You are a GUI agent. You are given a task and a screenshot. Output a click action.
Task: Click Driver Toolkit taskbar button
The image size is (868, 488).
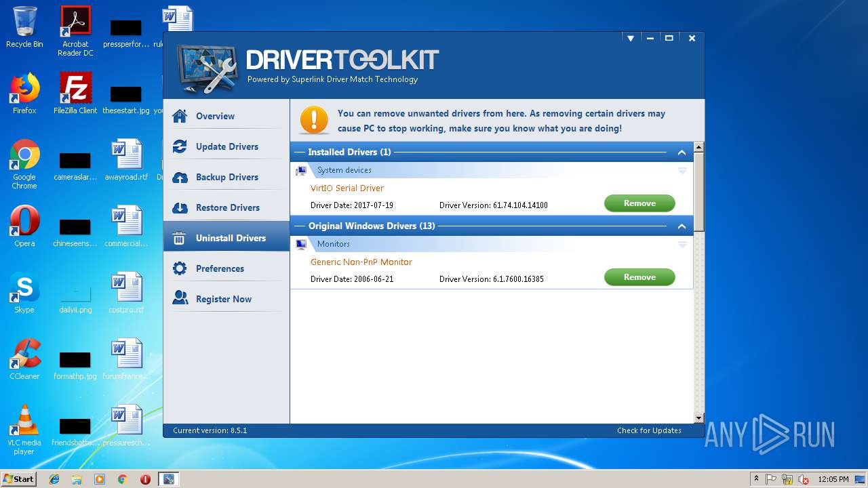coord(168,479)
